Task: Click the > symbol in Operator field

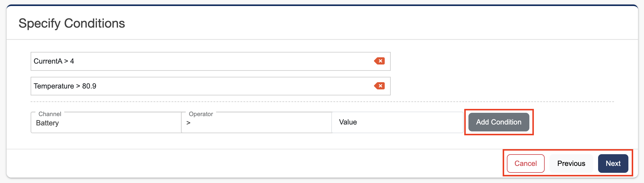Action: click(188, 123)
